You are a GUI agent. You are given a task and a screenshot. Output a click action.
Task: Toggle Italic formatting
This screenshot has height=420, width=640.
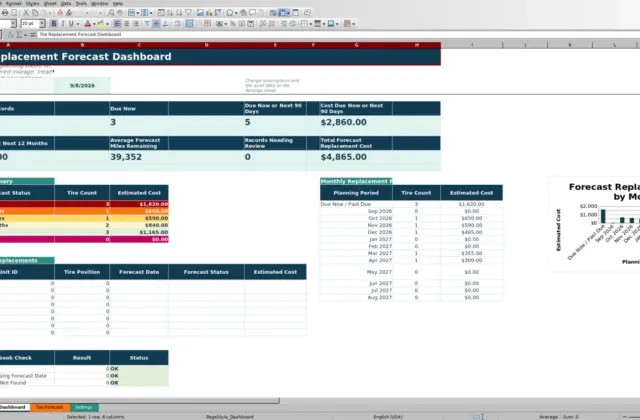63,24
